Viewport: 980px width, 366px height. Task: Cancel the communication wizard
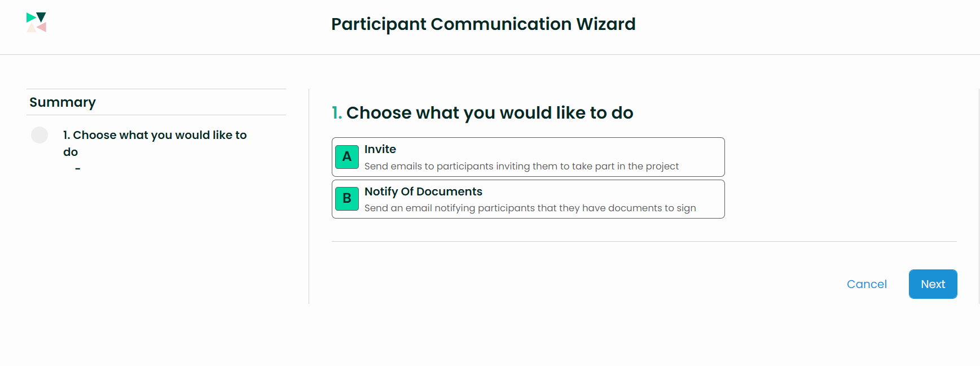coord(867,284)
